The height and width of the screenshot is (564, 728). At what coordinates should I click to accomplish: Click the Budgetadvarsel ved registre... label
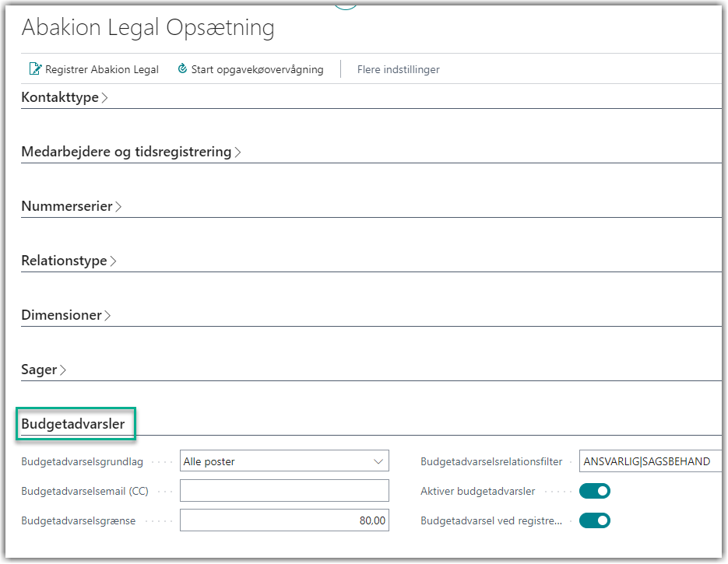tap(491, 521)
